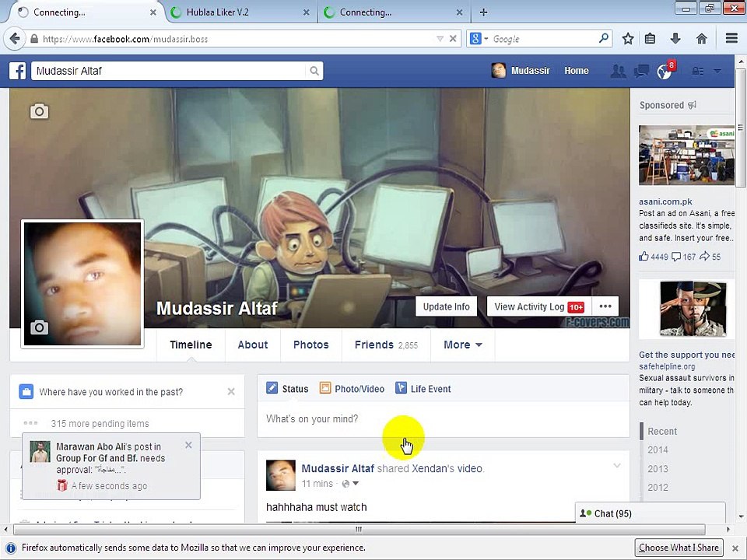
Task: Bookmark this page with the star icon
Action: [628, 39]
